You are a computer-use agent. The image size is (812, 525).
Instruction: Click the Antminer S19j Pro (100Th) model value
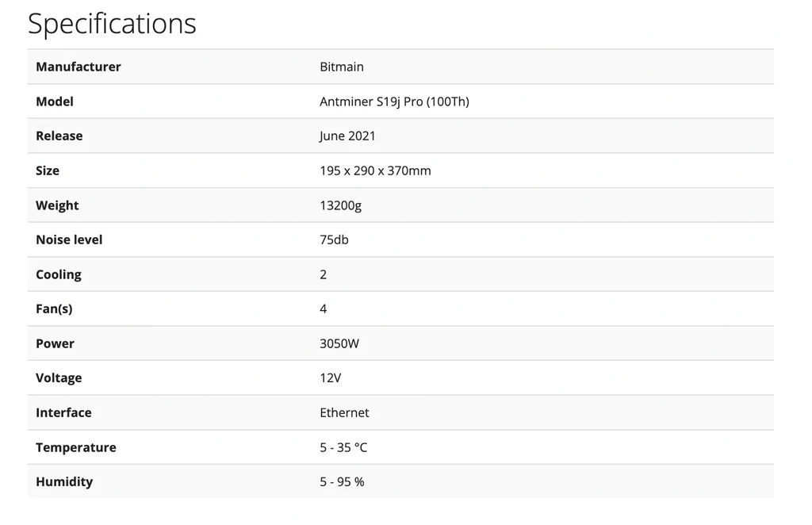394,102
